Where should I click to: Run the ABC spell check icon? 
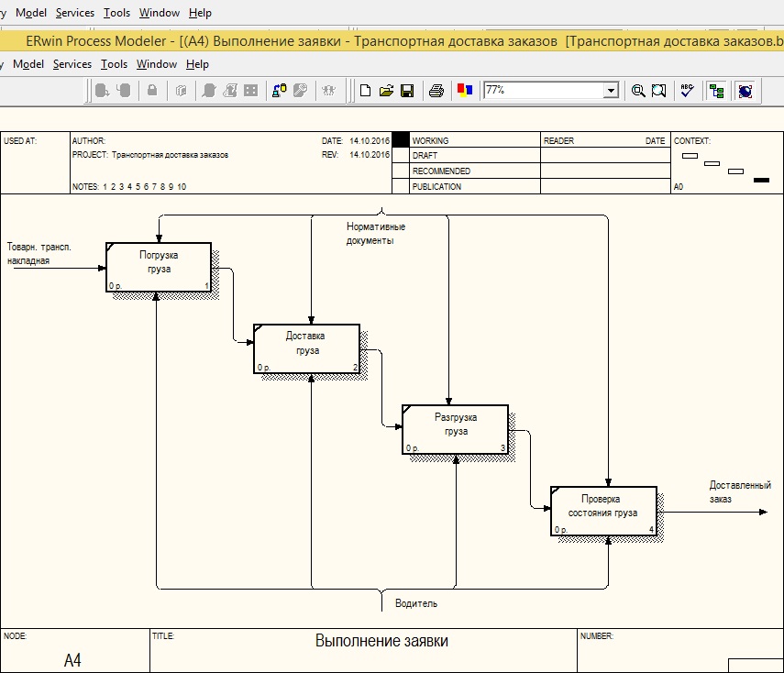688,90
